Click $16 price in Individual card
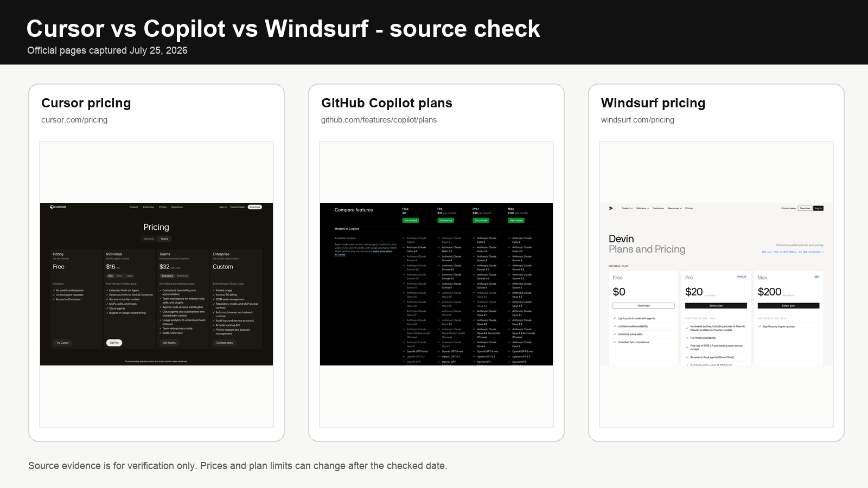Screen dimensions: 868x488 pyautogui.click(x=111, y=267)
